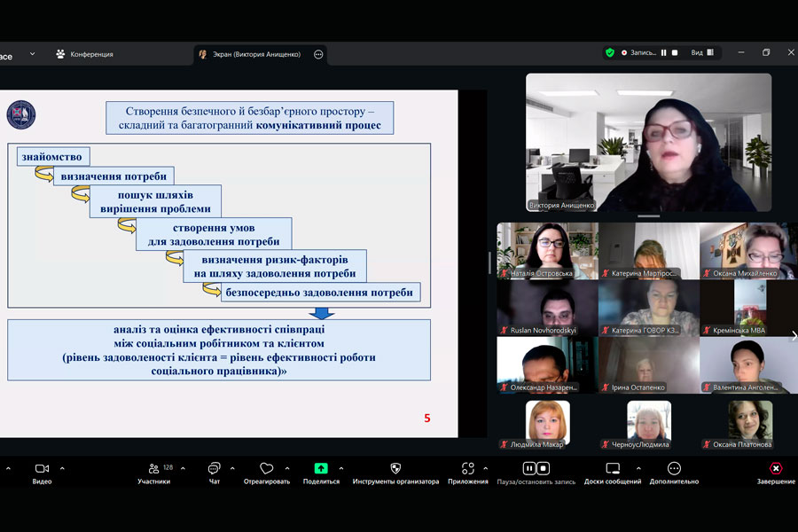
Task: Pause recording from top bar
Action: [x=663, y=52]
